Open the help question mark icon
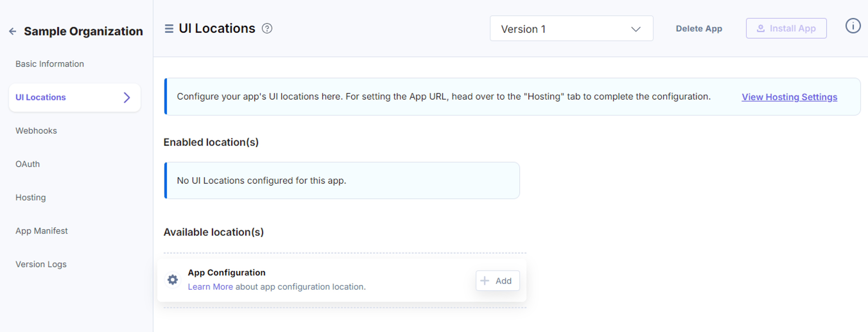The height and width of the screenshot is (332, 868). [x=267, y=29]
